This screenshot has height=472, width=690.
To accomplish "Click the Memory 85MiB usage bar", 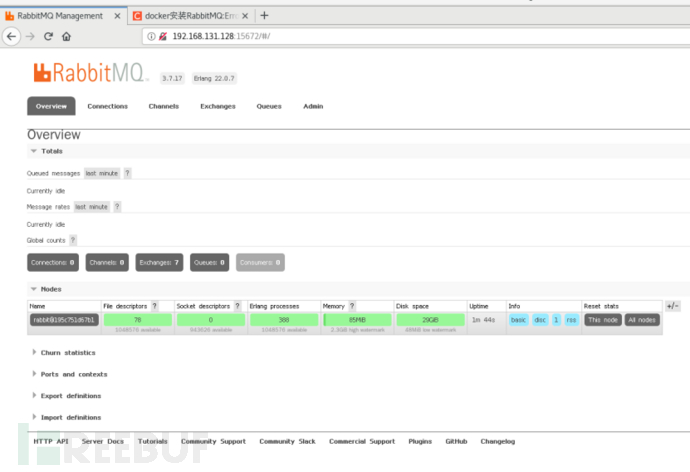I will tap(357, 320).
